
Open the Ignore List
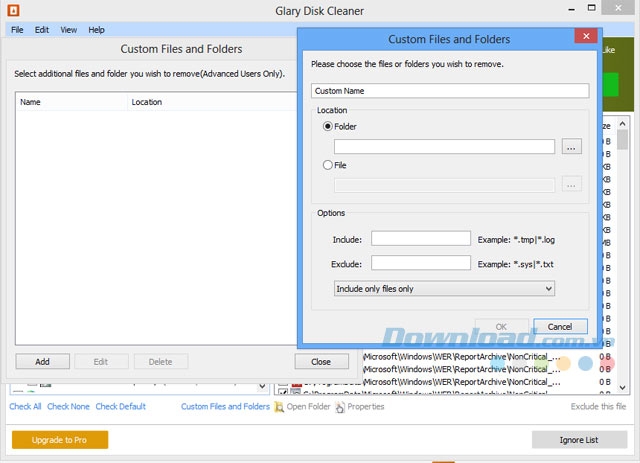click(579, 440)
